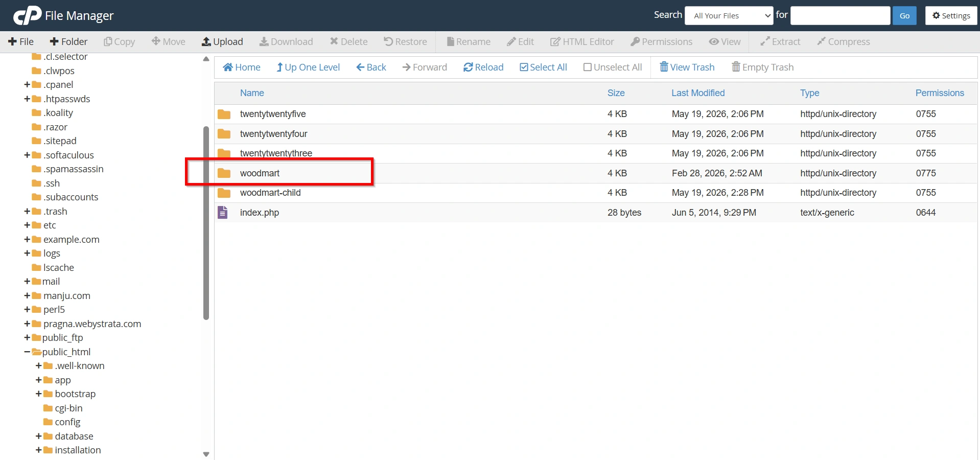Screen dimensions: 980x460
Task: Click the tree scrollbar up arrow
Action: 206,59
